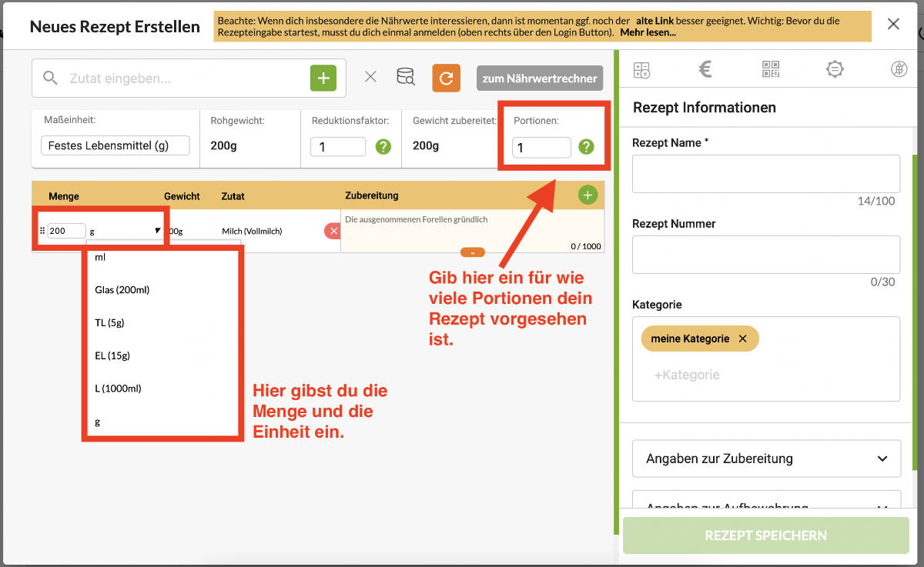Follow the 'Mehr lesen...' link in notice
924x567 pixels.
pyautogui.click(x=648, y=32)
